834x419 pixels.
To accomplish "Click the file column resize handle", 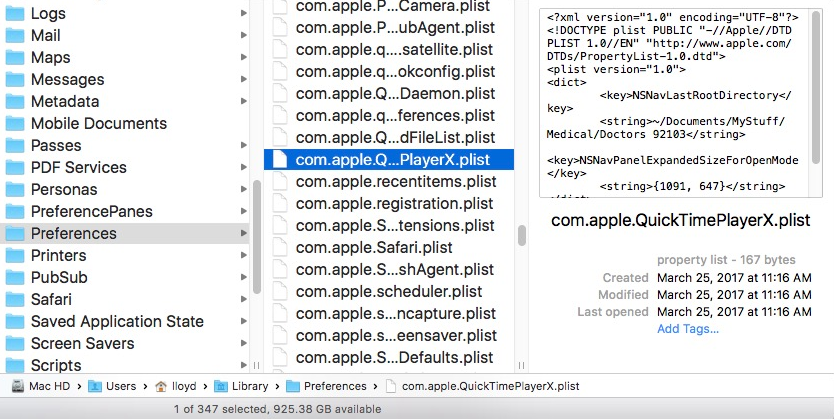I will point(521,365).
